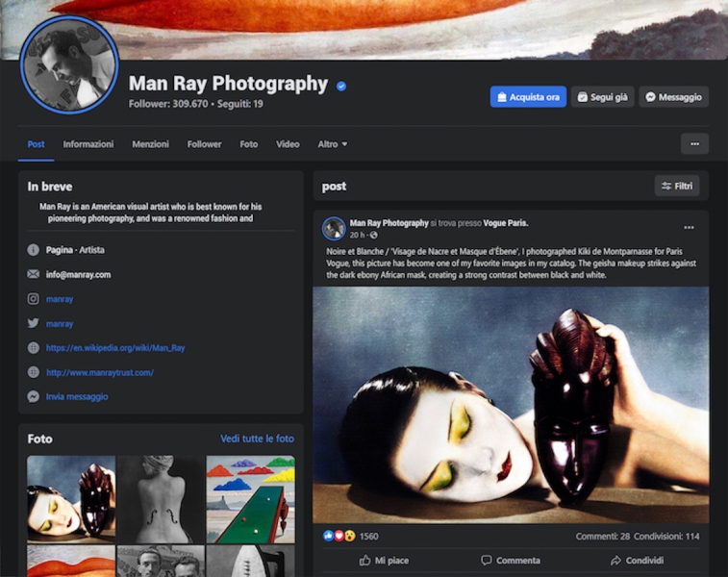Click the Acquista ora button
The image size is (728, 577).
tap(528, 97)
